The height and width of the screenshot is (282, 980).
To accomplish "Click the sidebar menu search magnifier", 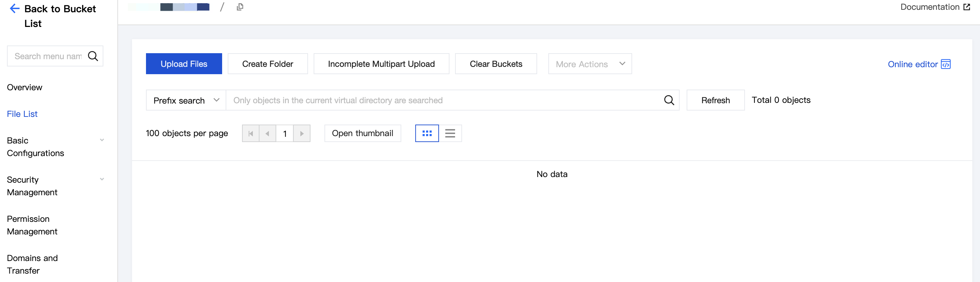I will [93, 56].
